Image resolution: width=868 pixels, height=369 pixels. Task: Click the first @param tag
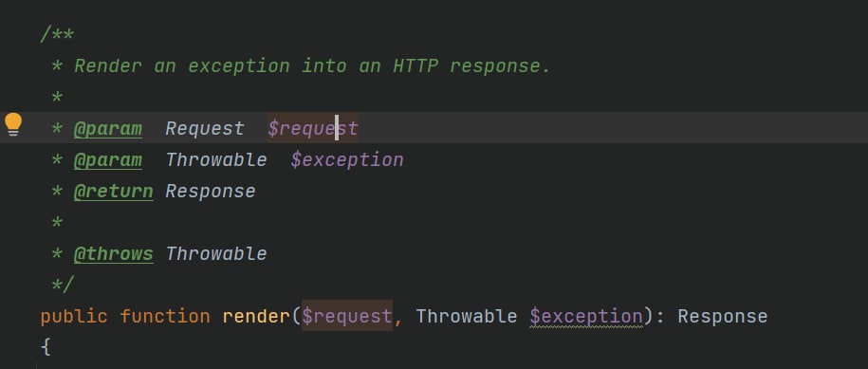click(108, 128)
